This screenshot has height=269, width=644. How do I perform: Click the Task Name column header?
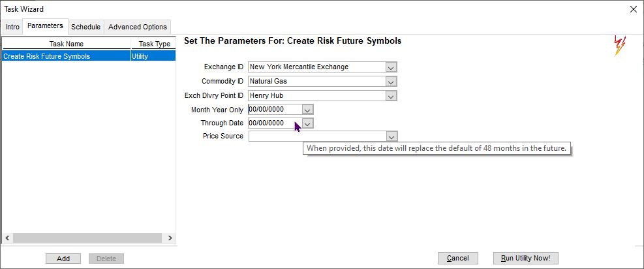click(x=66, y=44)
